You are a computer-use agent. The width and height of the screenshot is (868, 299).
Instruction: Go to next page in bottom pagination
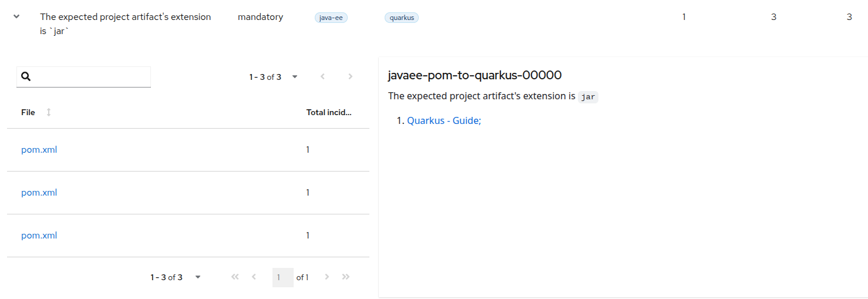[x=327, y=277]
